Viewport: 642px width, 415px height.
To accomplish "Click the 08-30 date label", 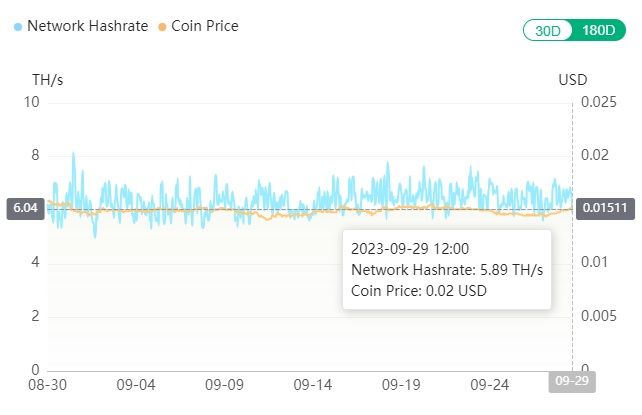I will point(47,384).
